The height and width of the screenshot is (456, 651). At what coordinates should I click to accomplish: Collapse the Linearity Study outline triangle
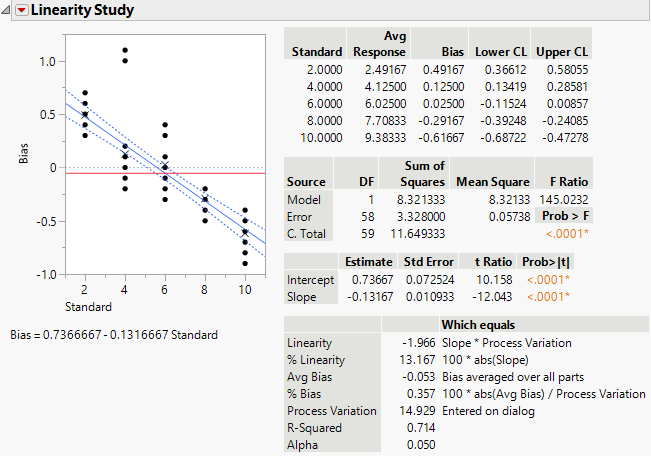coord(7,10)
